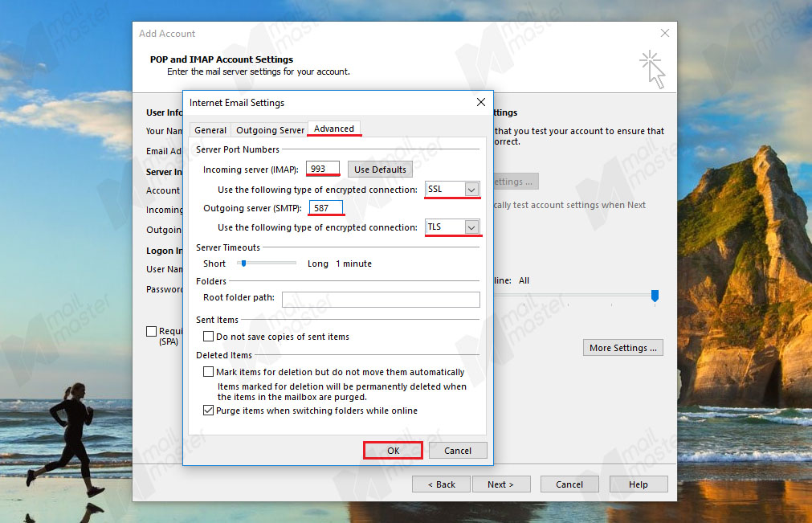
Task: Confirm settings with the OK button
Action: (393, 451)
